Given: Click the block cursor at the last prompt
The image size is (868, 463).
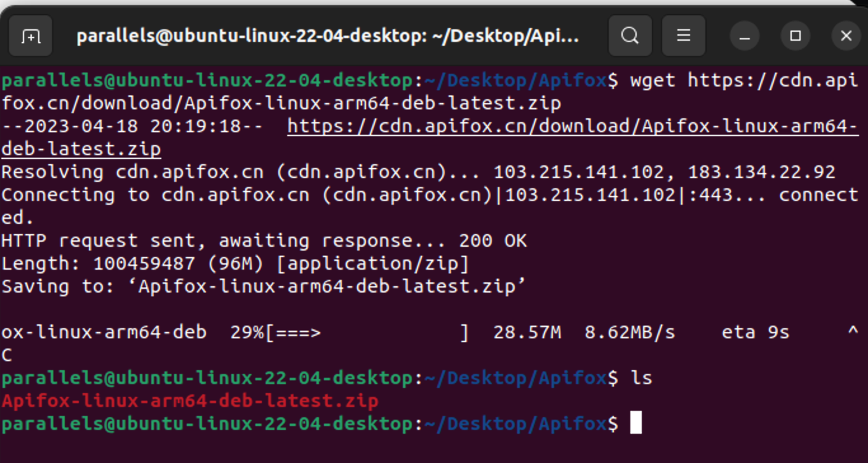Looking at the screenshot, I should (635, 424).
